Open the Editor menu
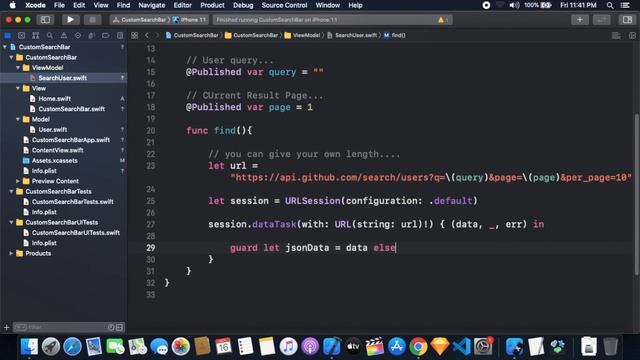 click(182, 5)
